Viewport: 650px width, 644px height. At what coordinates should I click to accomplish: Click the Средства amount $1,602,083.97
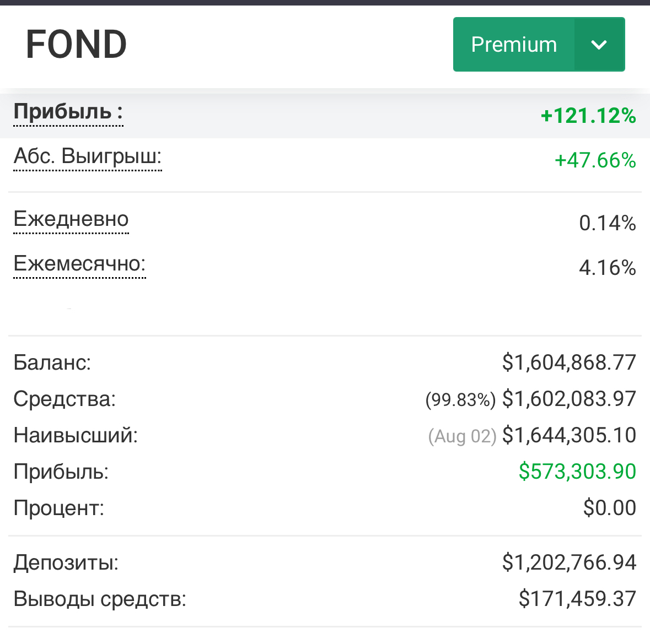coord(569,399)
